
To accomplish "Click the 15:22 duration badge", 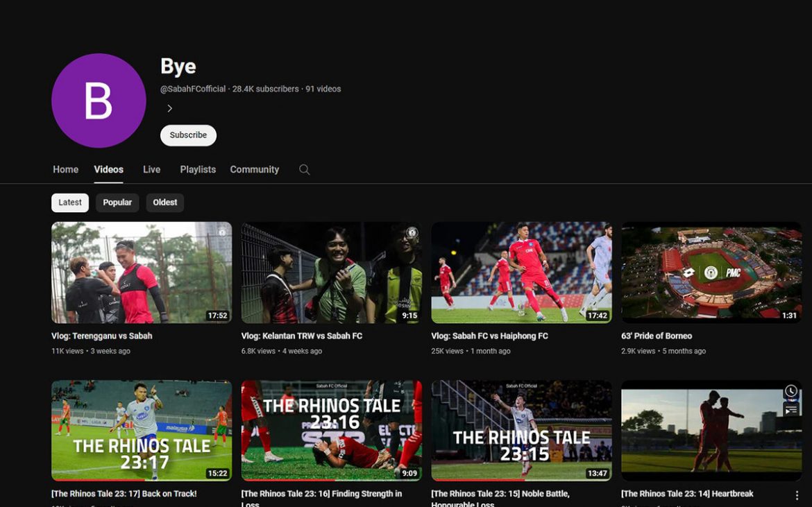I will [217, 474].
